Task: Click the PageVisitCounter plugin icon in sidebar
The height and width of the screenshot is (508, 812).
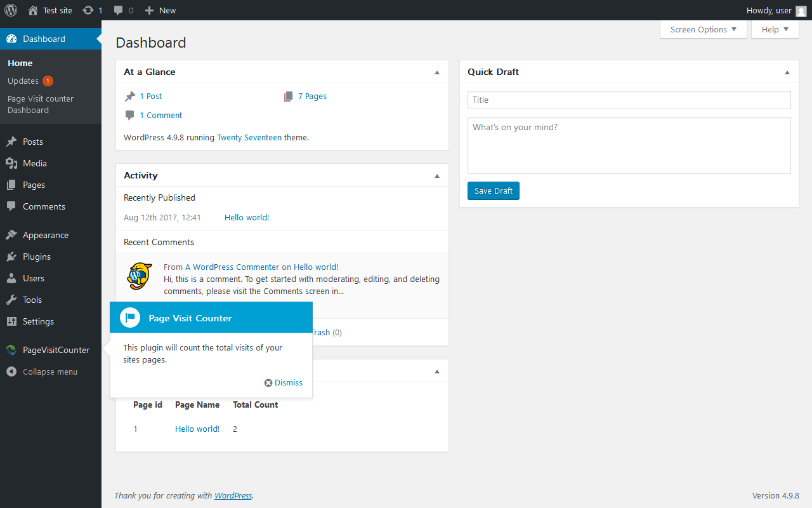Action: (11, 350)
